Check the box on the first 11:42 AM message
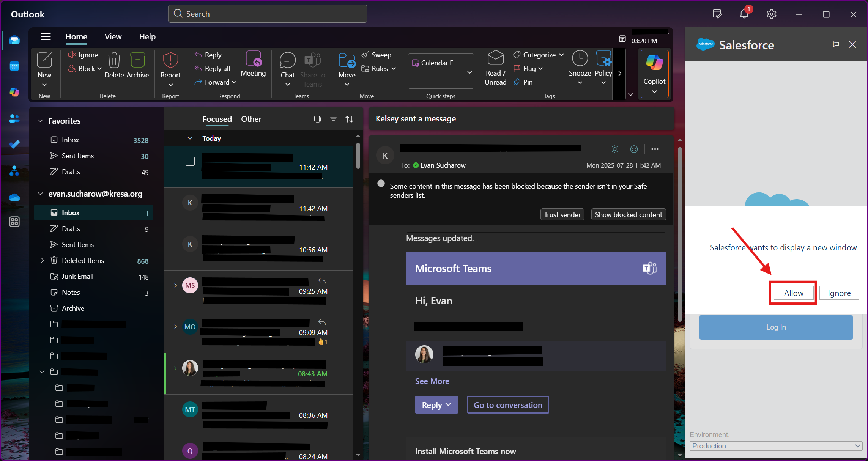Image resolution: width=868 pixels, height=461 pixels. pos(190,161)
